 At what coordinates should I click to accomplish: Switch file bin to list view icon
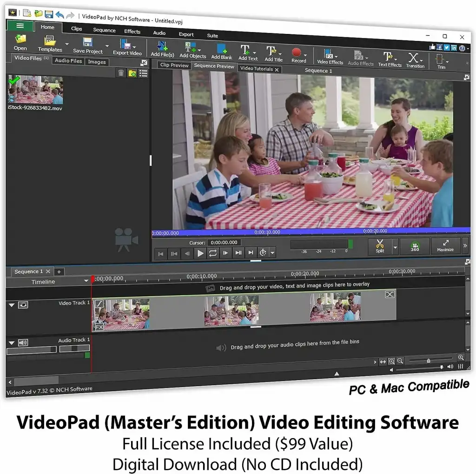(143, 73)
